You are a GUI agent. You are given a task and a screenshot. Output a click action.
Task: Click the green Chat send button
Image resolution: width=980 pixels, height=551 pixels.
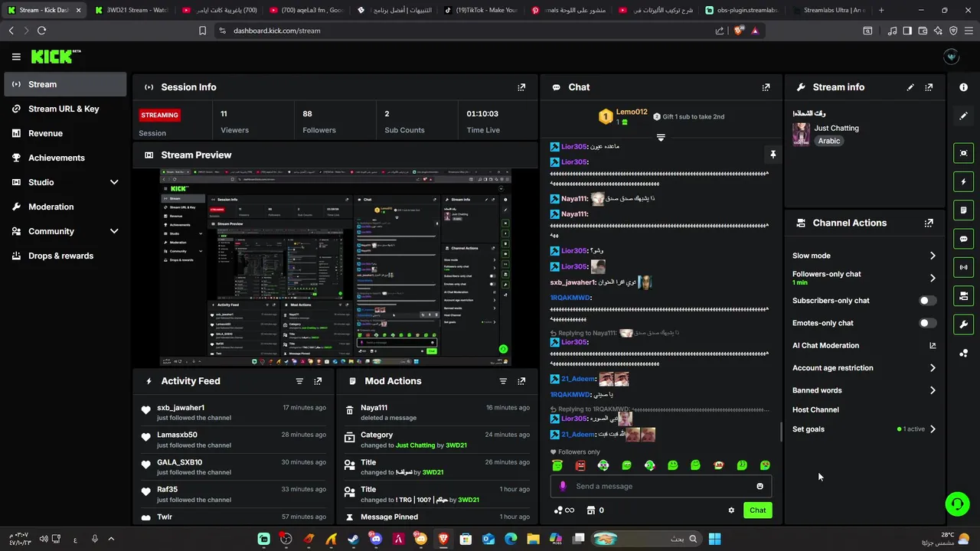[757, 510]
